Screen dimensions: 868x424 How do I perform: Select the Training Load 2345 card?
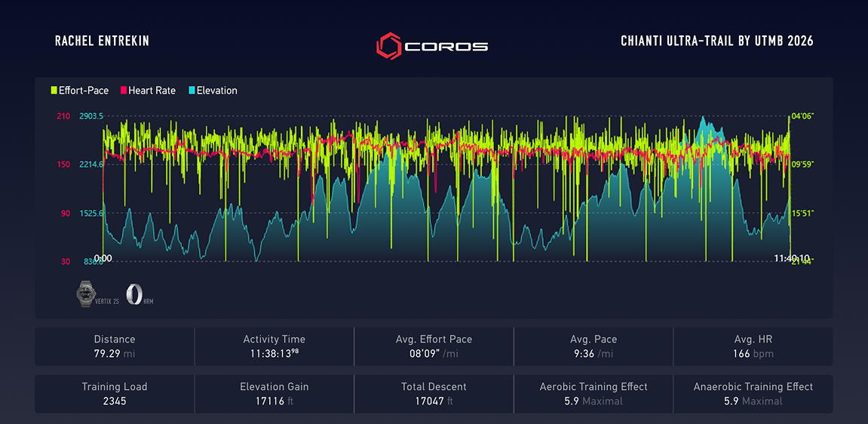tap(115, 394)
